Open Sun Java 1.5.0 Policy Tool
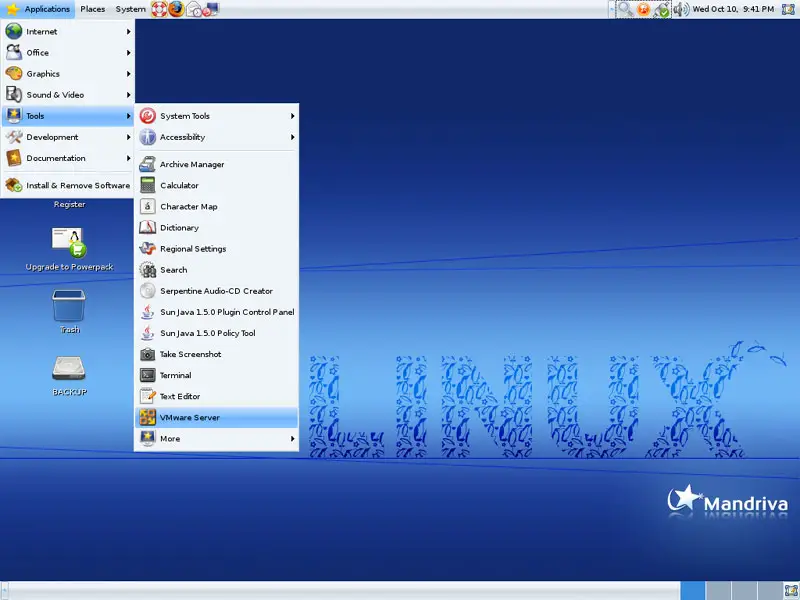The image size is (800, 600). pyautogui.click(x=216, y=333)
